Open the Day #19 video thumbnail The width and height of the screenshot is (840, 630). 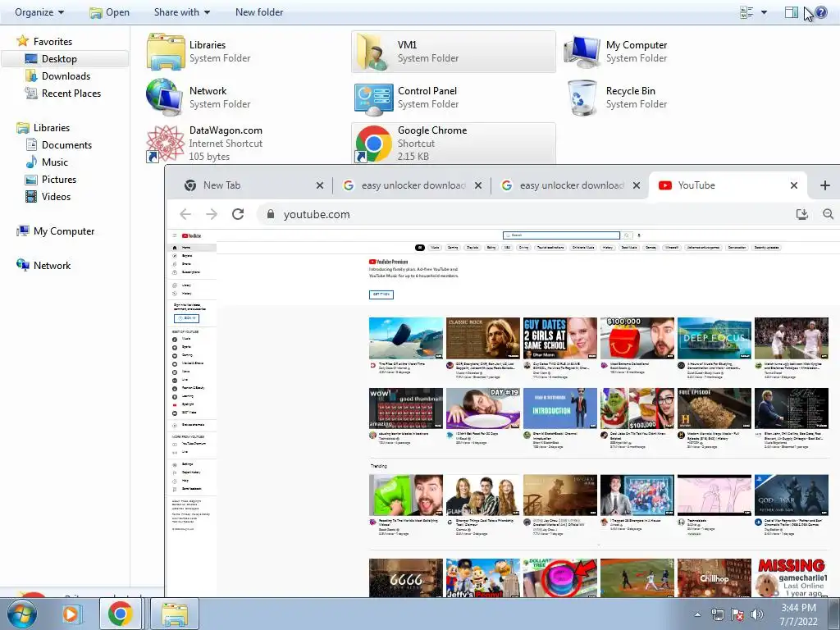pyautogui.click(x=482, y=409)
